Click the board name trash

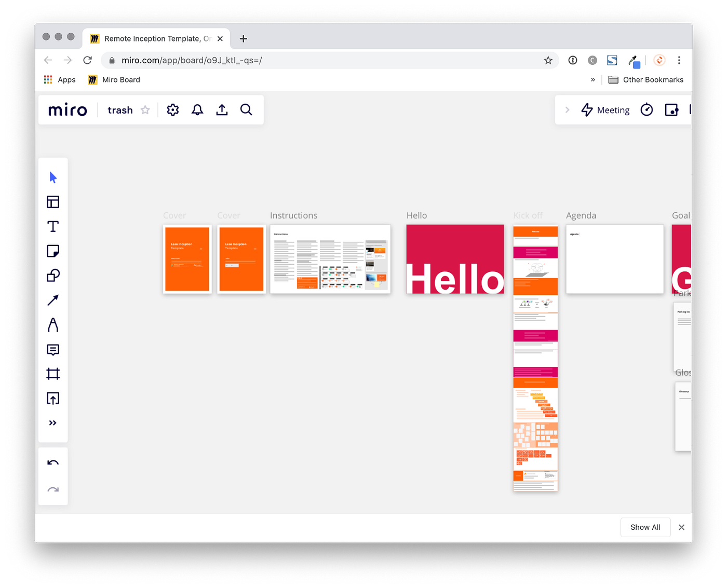120,110
